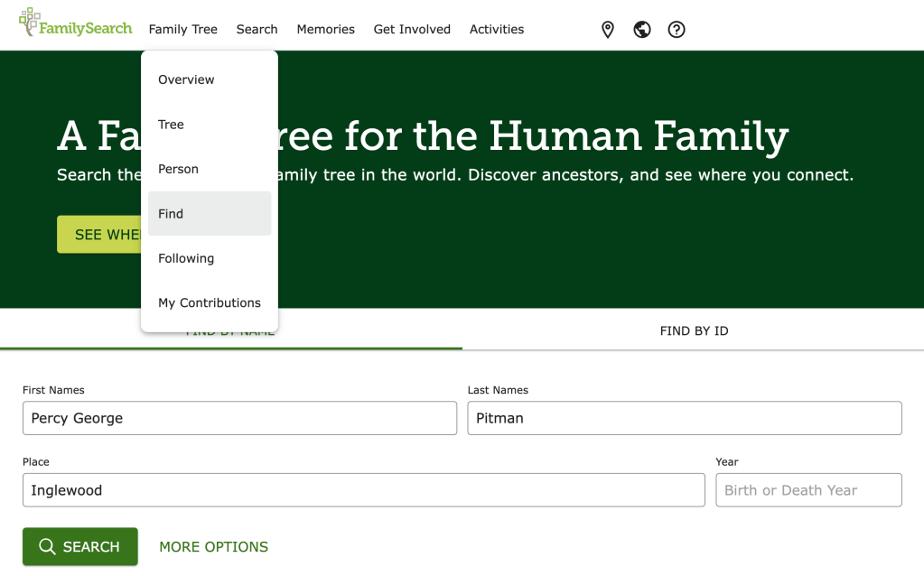Select My Contributions menu item

coord(210,303)
